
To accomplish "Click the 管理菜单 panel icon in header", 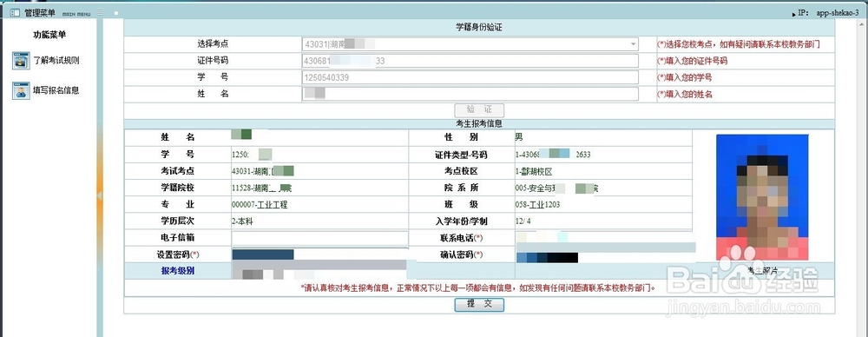I will click(16, 12).
